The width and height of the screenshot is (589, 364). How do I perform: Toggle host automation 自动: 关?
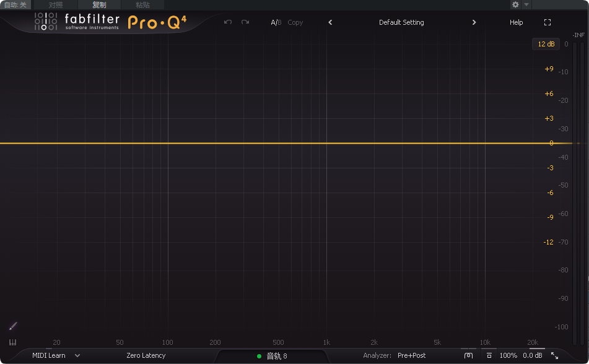(x=15, y=4)
